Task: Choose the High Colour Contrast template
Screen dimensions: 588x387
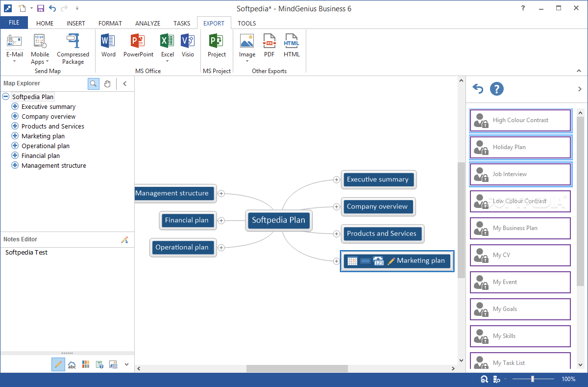Action: (520, 120)
